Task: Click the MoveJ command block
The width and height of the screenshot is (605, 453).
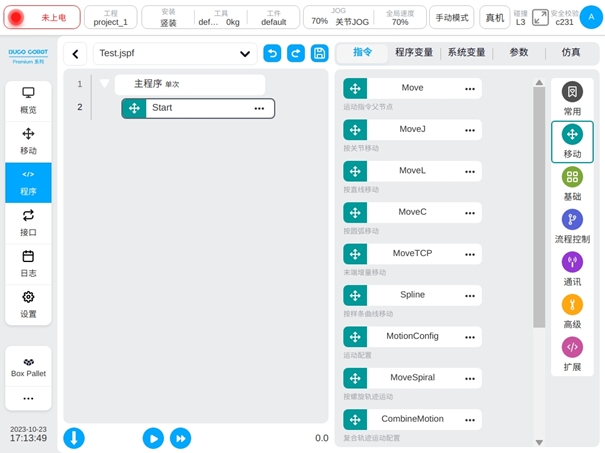Action: pyautogui.click(x=412, y=129)
